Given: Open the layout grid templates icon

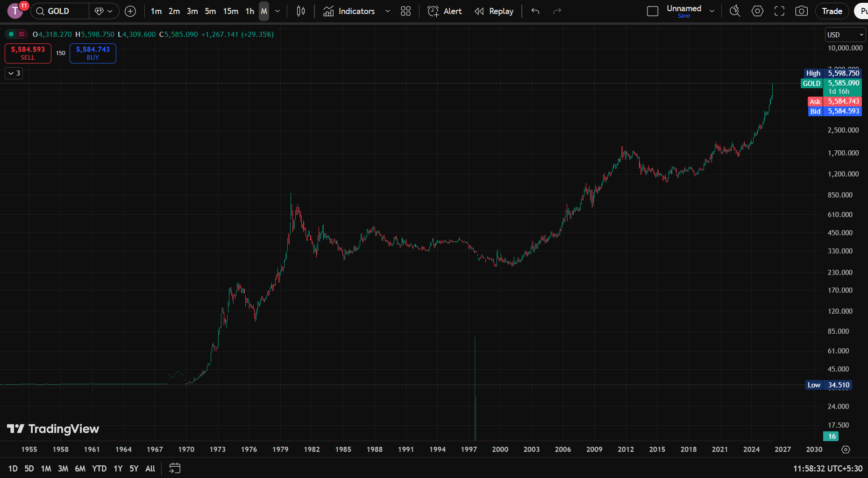Looking at the screenshot, I should 406,11.
